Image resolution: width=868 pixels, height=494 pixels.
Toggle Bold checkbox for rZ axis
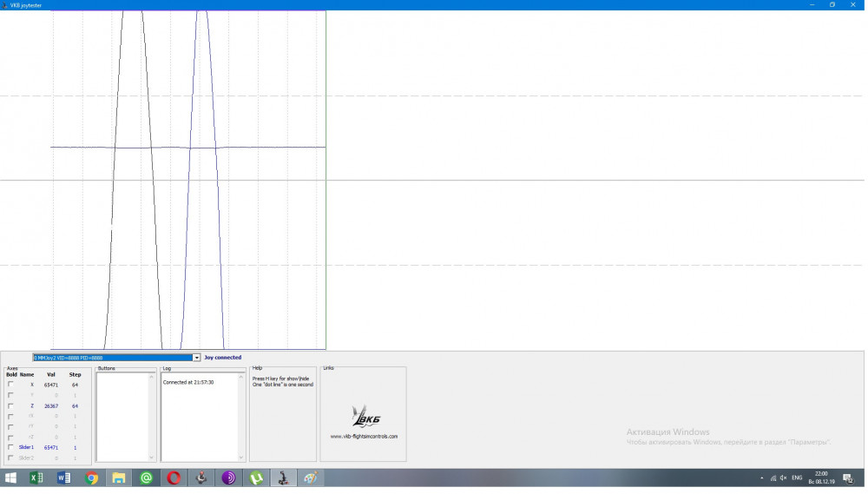point(10,438)
